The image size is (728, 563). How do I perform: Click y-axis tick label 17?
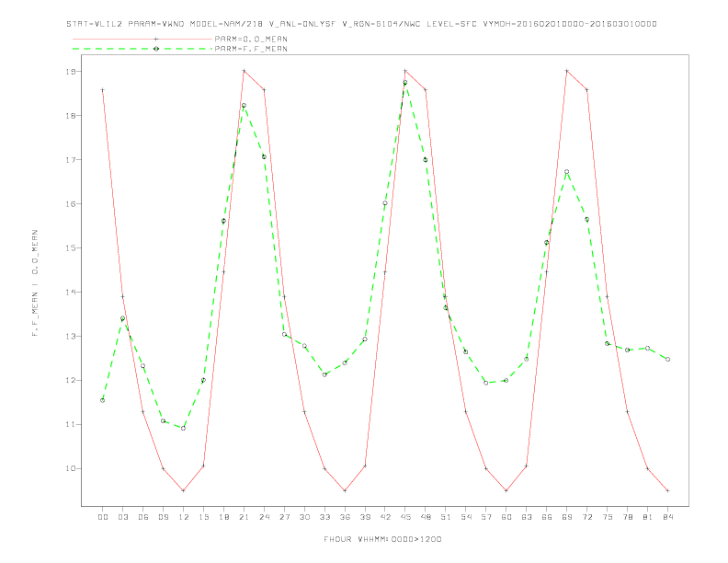70,160
